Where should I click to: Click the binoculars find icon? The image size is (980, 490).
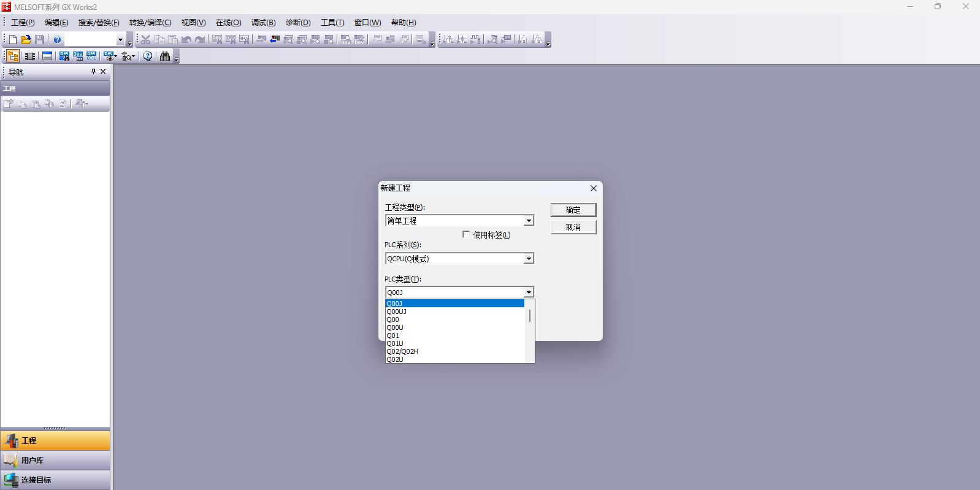point(165,56)
